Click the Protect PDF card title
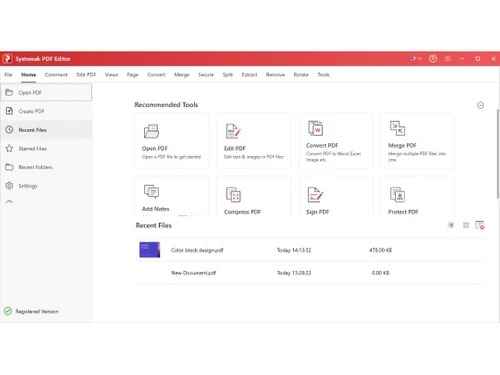 tap(403, 212)
